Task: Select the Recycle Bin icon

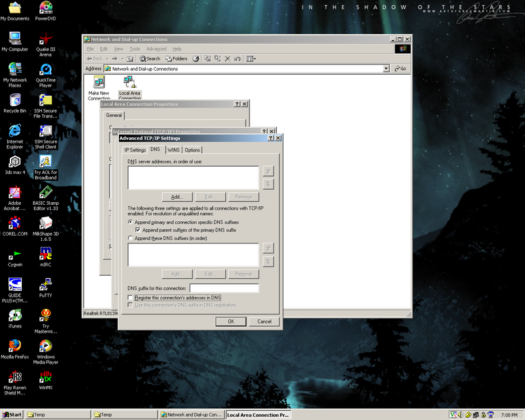Action: 14,104
